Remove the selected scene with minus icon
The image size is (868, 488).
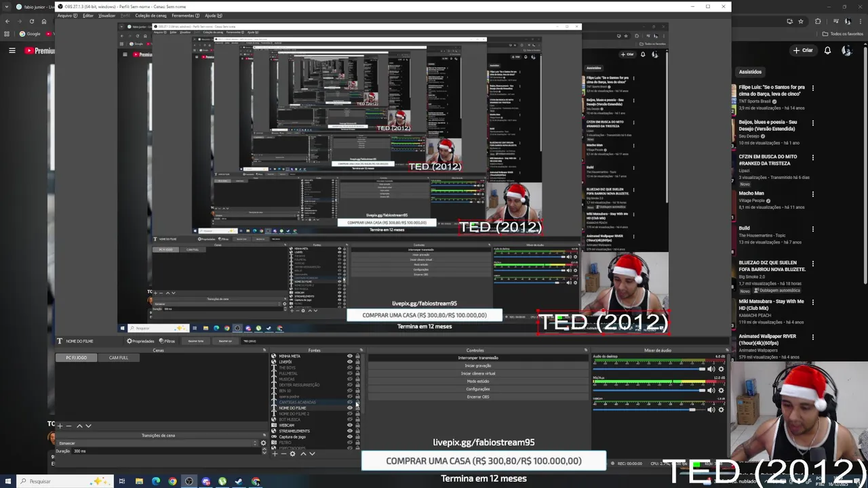pyautogui.click(x=68, y=426)
